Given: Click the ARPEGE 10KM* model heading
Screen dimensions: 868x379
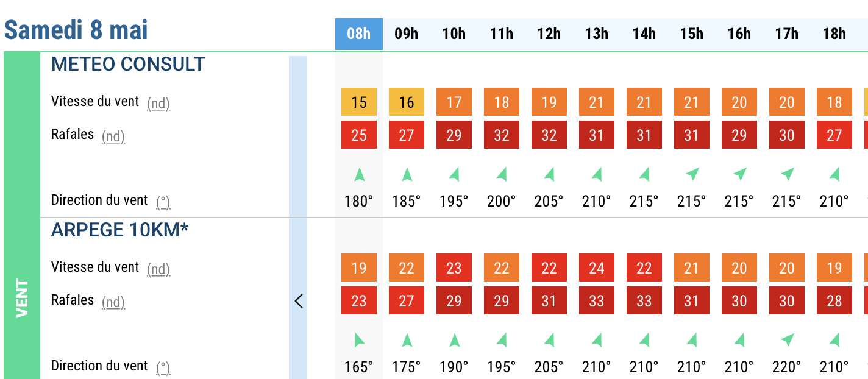Looking at the screenshot, I should 120,230.
